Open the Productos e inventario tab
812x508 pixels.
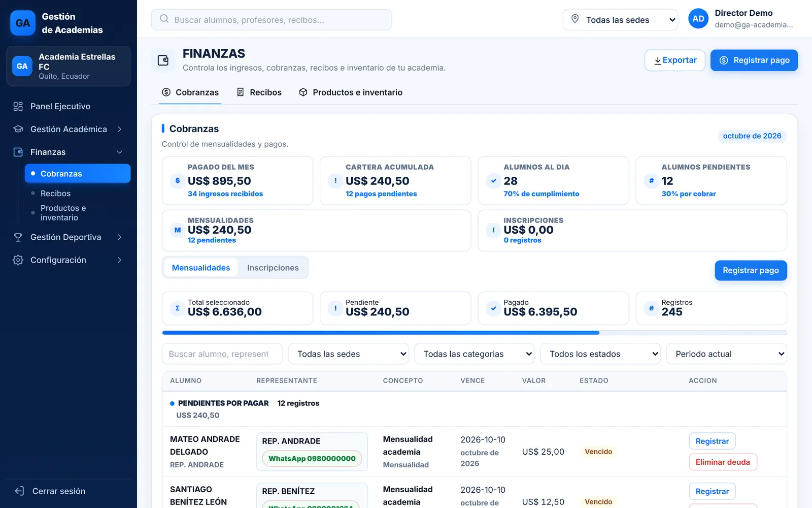[351, 92]
